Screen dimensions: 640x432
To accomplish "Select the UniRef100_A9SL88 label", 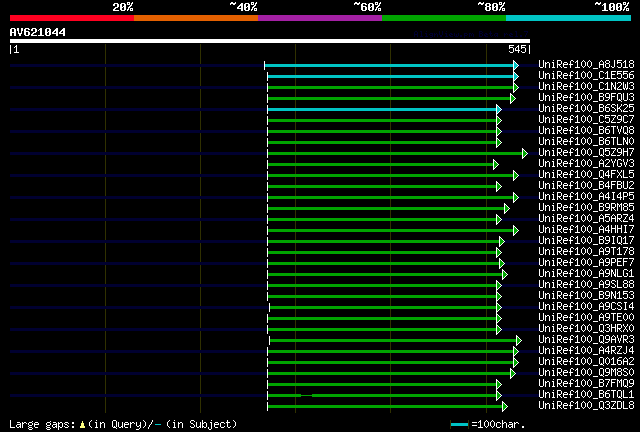I will [586, 284].
